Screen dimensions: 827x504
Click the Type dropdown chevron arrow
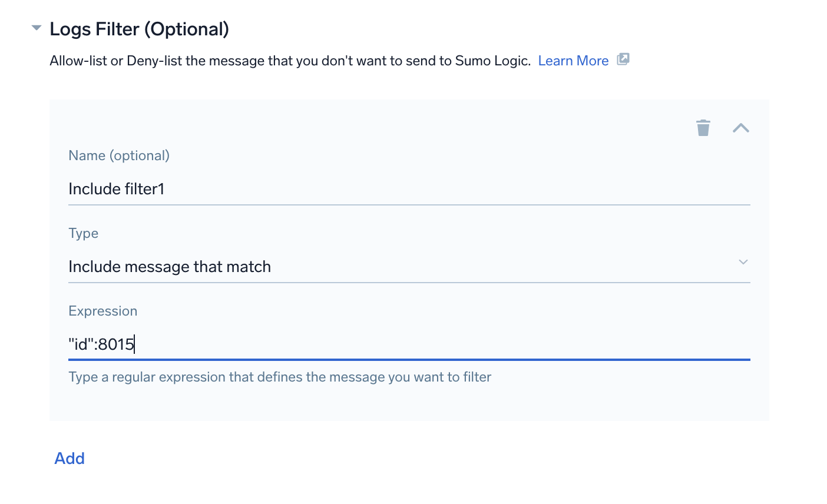click(743, 262)
